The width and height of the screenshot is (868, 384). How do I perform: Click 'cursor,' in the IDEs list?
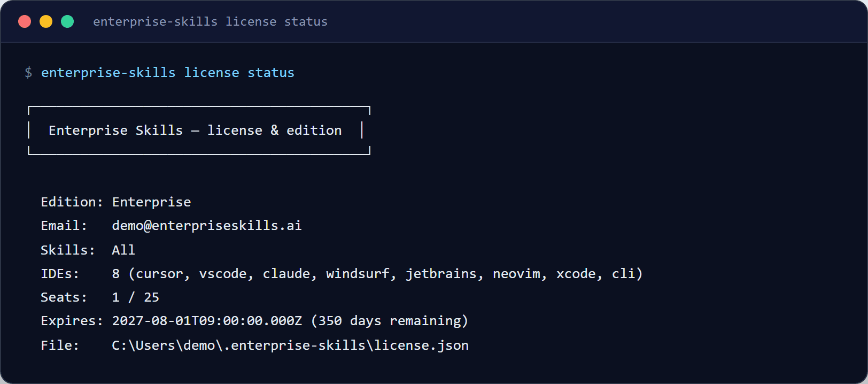pos(163,274)
